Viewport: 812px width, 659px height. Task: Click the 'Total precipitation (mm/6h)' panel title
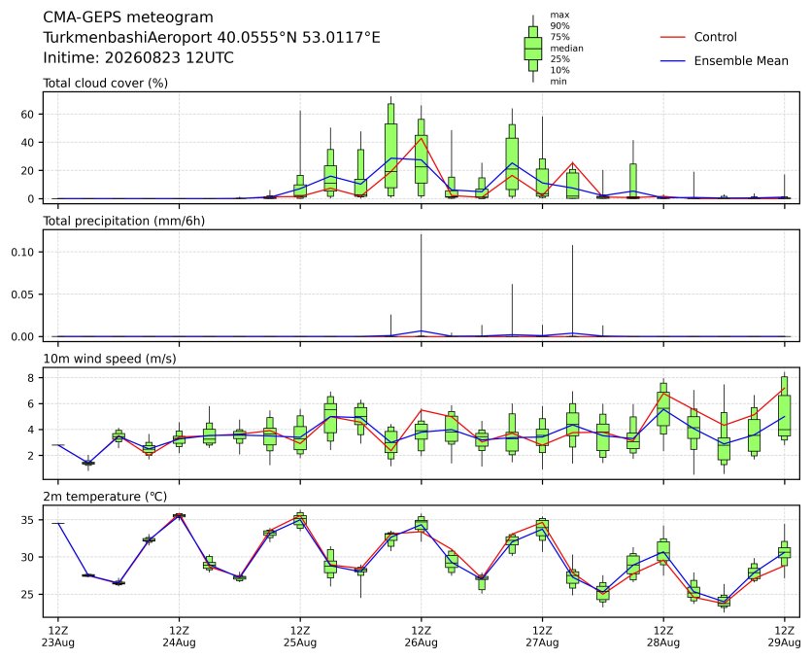123,221
